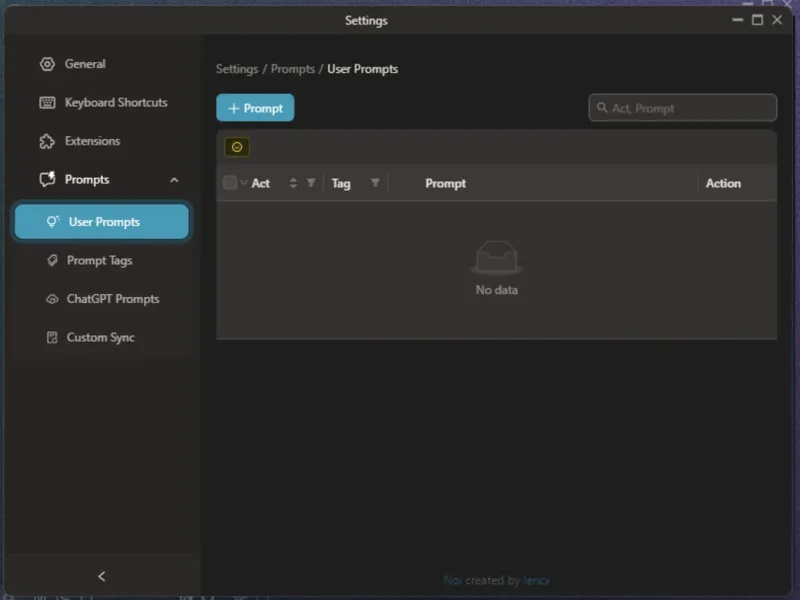Click the Tag column header
The height and width of the screenshot is (600, 800).
tap(341, 183)
